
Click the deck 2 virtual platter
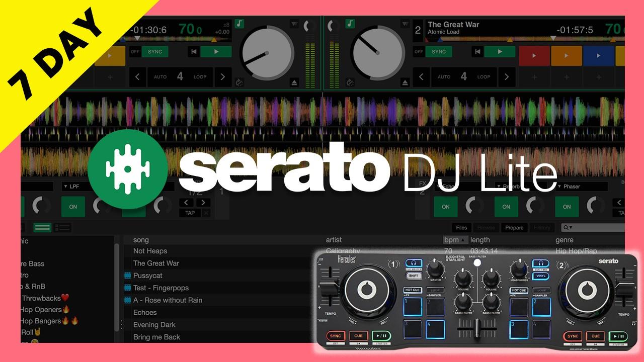click(378, 53)
